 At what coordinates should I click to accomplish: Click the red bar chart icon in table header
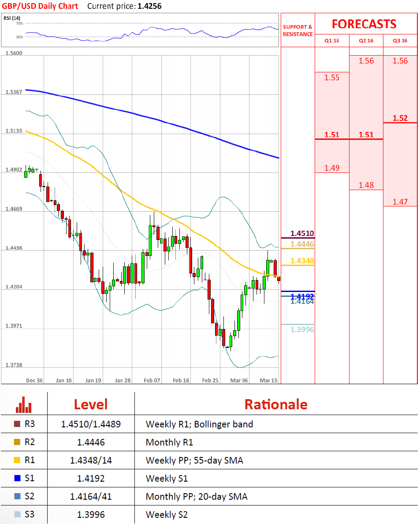[x=23, y=405]
